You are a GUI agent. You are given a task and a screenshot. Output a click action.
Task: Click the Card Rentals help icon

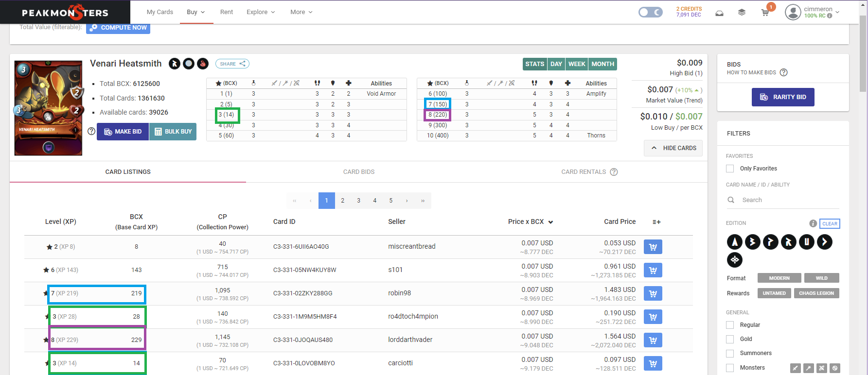tap(614, 172)
